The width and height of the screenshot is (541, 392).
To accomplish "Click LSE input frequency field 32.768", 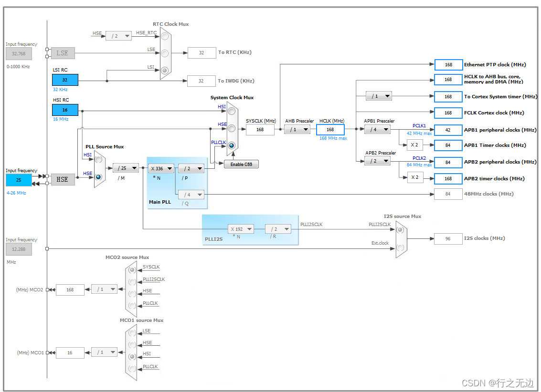I will pos(19,54).
